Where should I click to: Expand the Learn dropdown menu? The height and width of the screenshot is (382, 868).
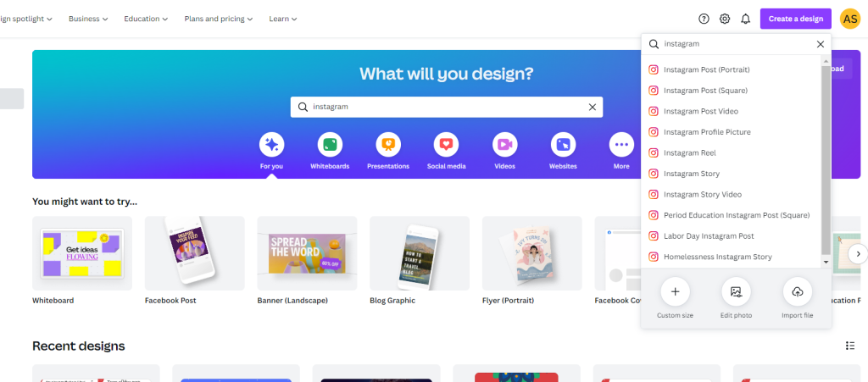click(283, 19)
